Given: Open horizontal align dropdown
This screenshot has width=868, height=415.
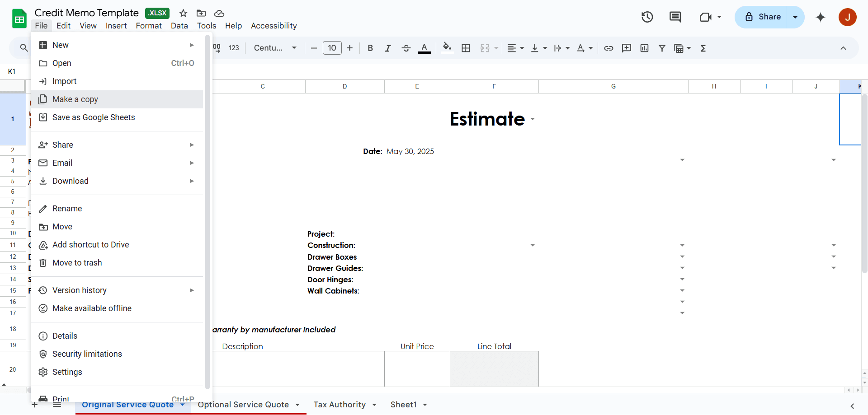Looking at the screenshot, I should [x=515, y=48].
